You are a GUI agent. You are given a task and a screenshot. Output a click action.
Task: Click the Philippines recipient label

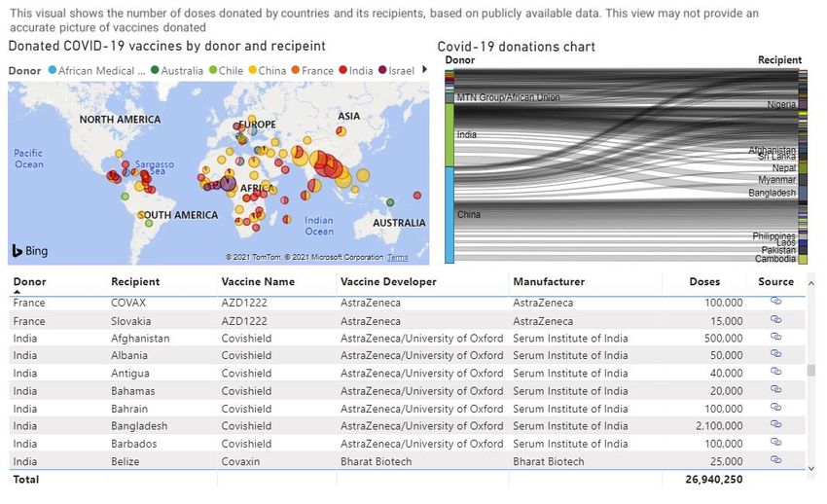773,235
